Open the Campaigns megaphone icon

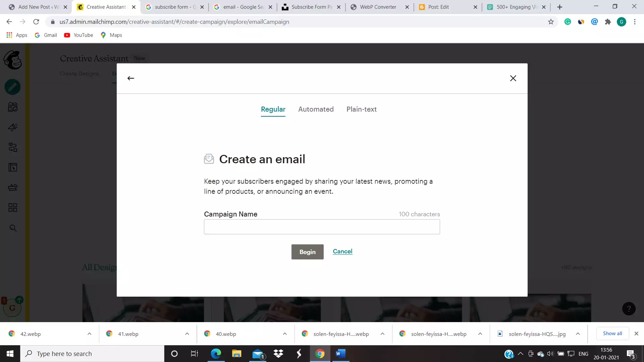pyautogui.click(x=13, y=127)
